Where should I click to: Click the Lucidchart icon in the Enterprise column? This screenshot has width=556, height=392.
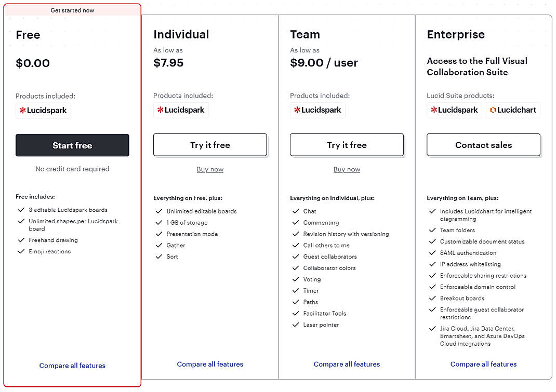click(x=513, y=110)
